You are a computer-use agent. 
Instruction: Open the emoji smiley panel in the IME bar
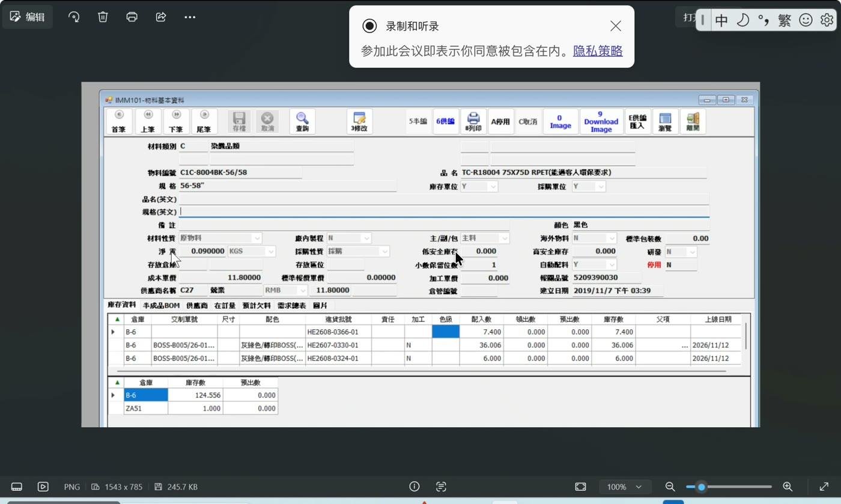(806, 20)
